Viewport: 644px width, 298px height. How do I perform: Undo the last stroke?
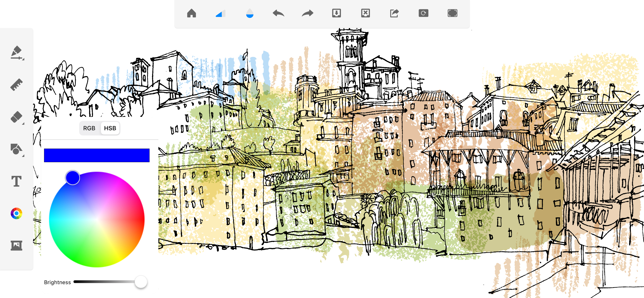(278, 13)
